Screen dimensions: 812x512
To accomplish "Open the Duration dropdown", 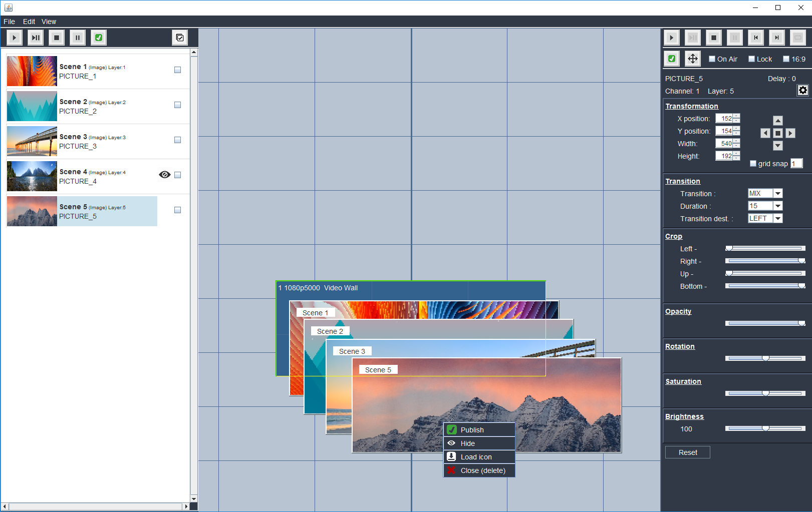I will 777,206.
